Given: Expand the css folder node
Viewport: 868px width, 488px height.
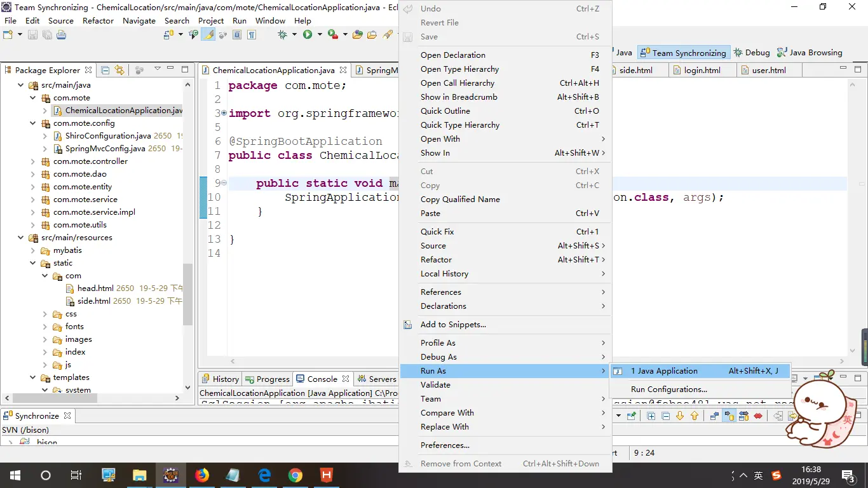Looking at the screenshot, I should point(45,314).
